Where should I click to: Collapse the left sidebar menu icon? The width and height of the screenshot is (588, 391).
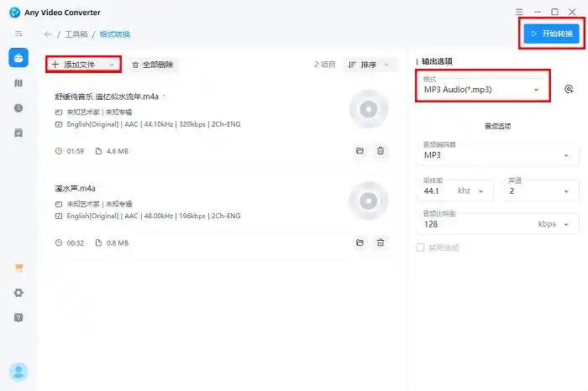pyautogui.click(x=18, y=34)
